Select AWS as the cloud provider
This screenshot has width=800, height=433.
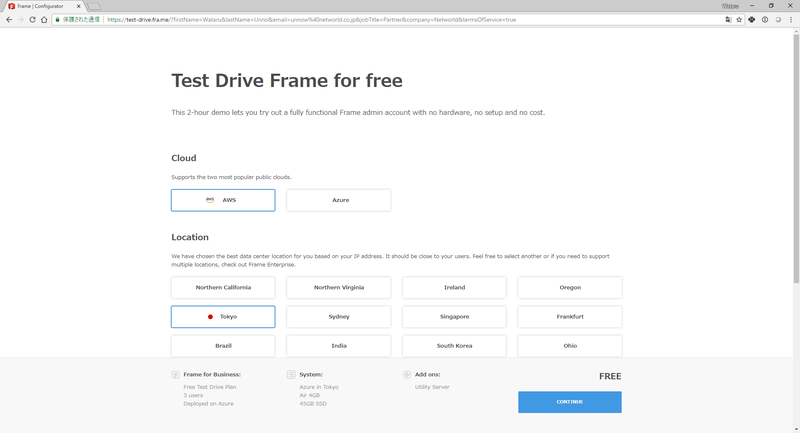(223, 200)
